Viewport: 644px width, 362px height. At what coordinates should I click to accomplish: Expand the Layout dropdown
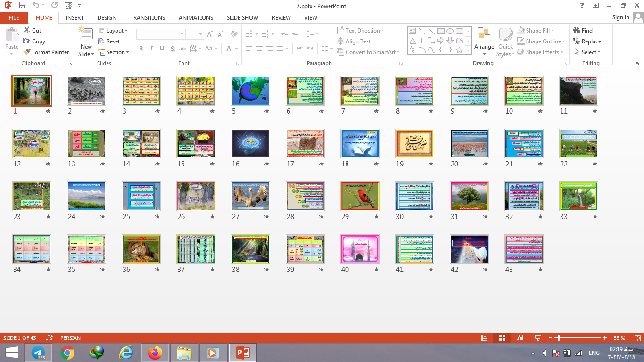tap(113, 31)
